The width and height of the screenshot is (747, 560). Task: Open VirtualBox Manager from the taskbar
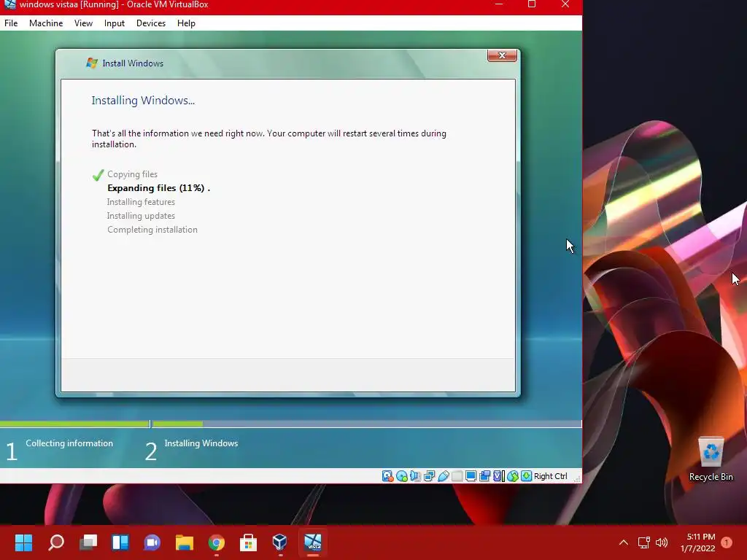(280, 542)
